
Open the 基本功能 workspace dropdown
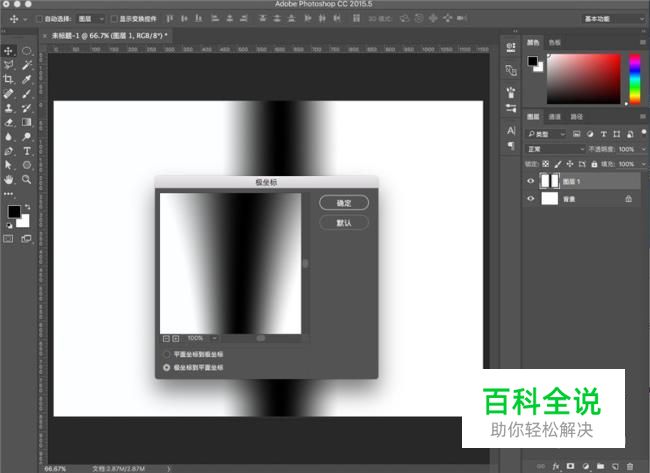click(612, 19)
